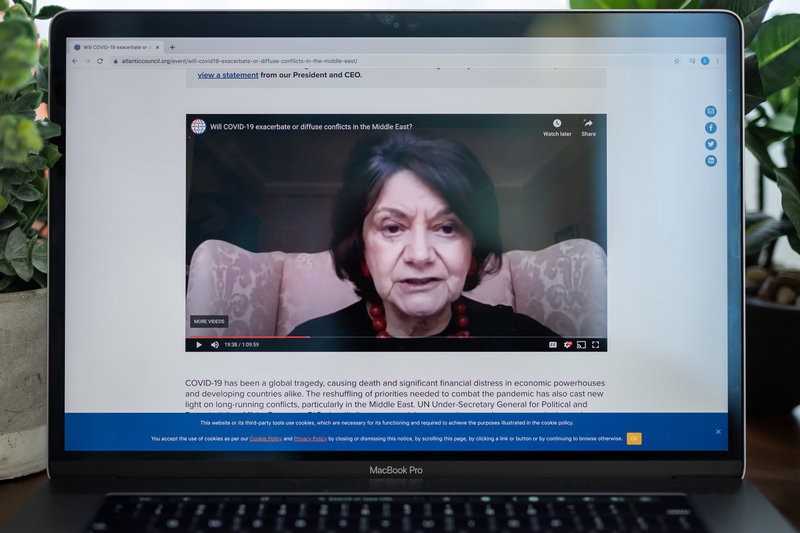Image resolution: width=800 pixels, height=533 pixels.
Task: Share page on Twitter
Action: [710, 144]
